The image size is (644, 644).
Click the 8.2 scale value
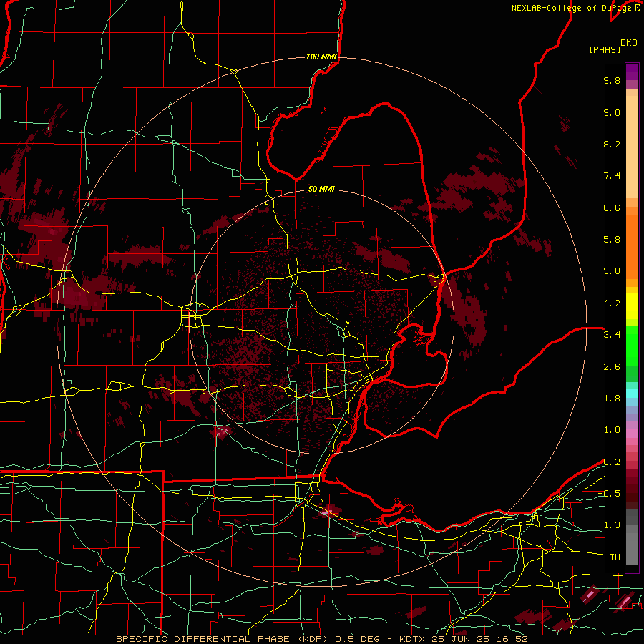click(612, 144)
